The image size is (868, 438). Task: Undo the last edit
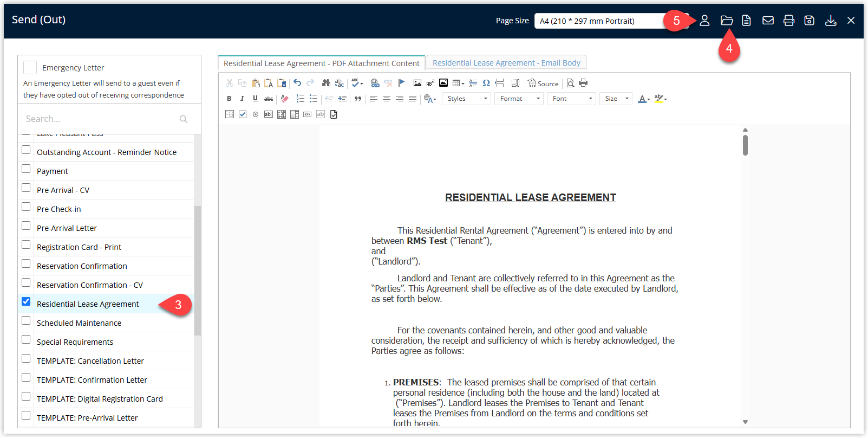click(x=297, y=83)
